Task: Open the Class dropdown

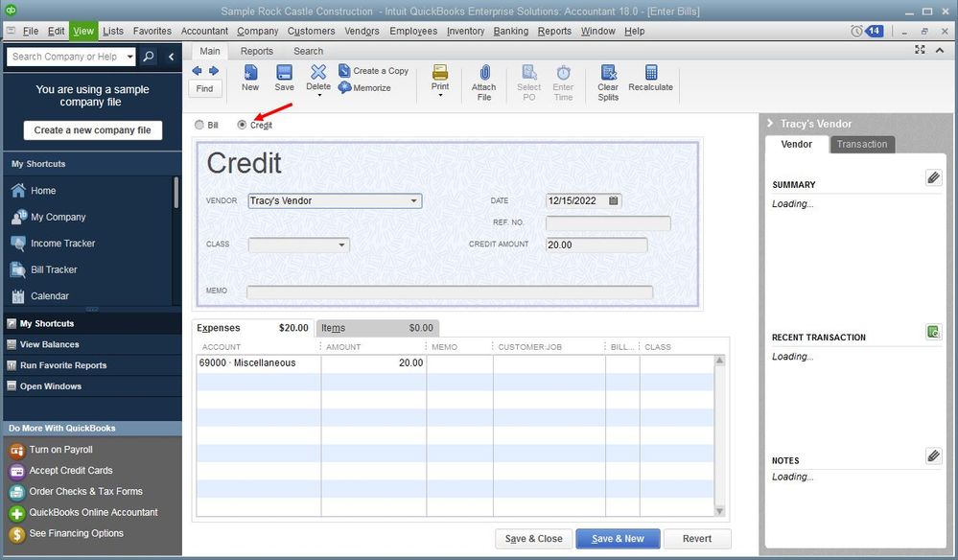Action: coord(341,245)
